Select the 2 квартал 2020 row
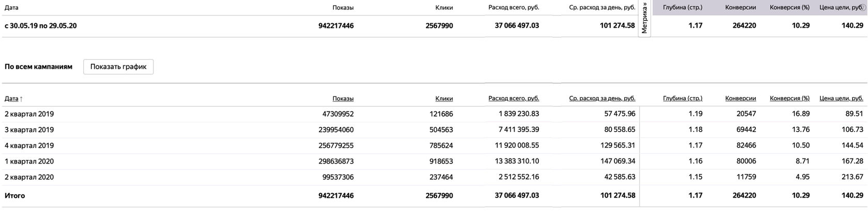 [x=29, y=177]
